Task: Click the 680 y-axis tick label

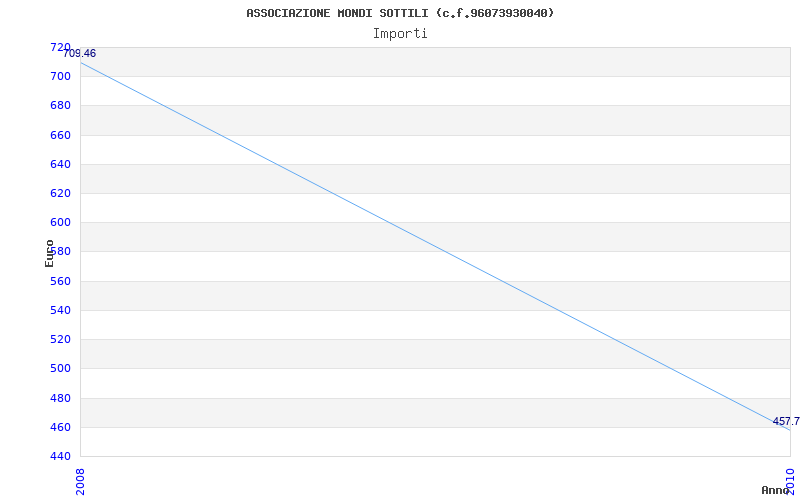Action: [x=60, y=106]
